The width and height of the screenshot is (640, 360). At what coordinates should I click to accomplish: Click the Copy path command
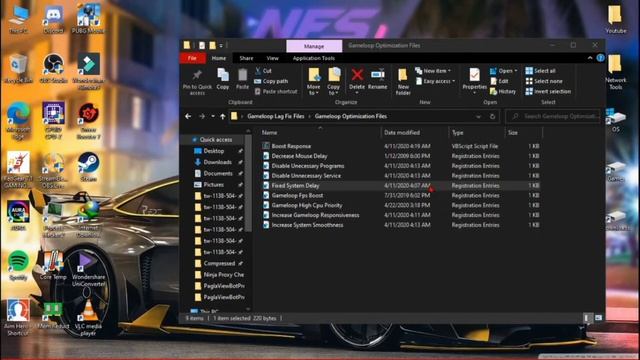[271, 81]
